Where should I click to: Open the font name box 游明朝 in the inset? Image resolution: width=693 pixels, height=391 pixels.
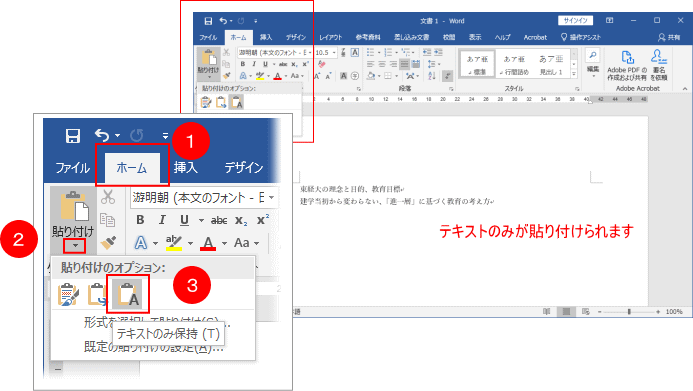point(204,197)
